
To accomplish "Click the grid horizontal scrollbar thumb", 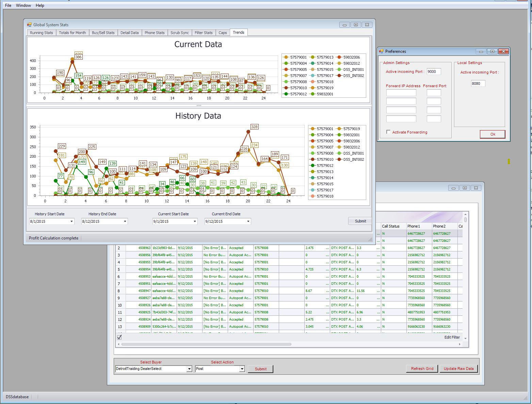I will [206, 344].
